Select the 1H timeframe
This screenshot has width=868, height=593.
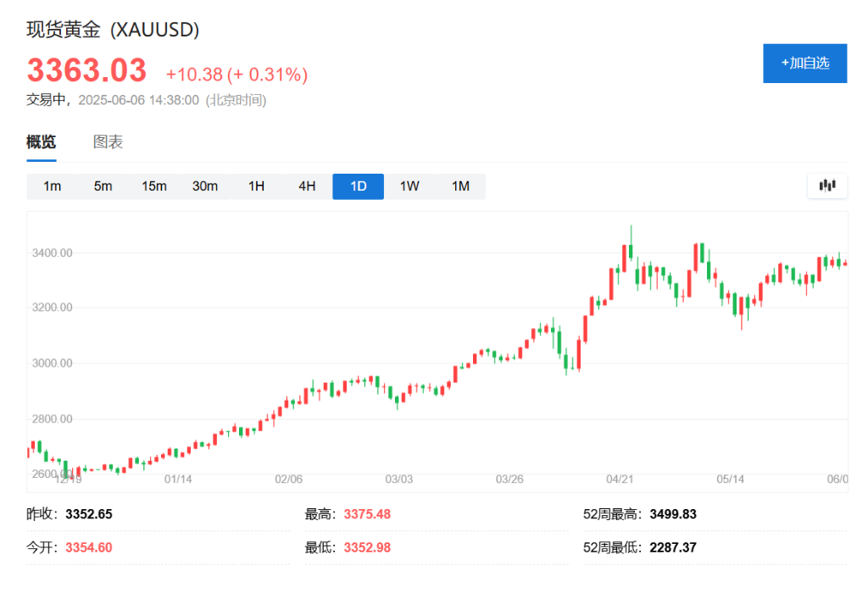click(x=256, y=186)
